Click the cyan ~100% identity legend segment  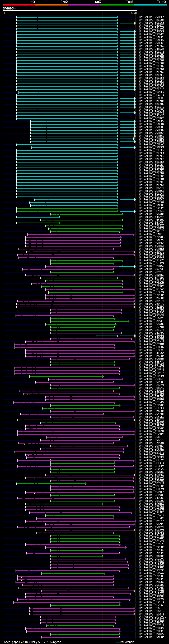(150, 5)
